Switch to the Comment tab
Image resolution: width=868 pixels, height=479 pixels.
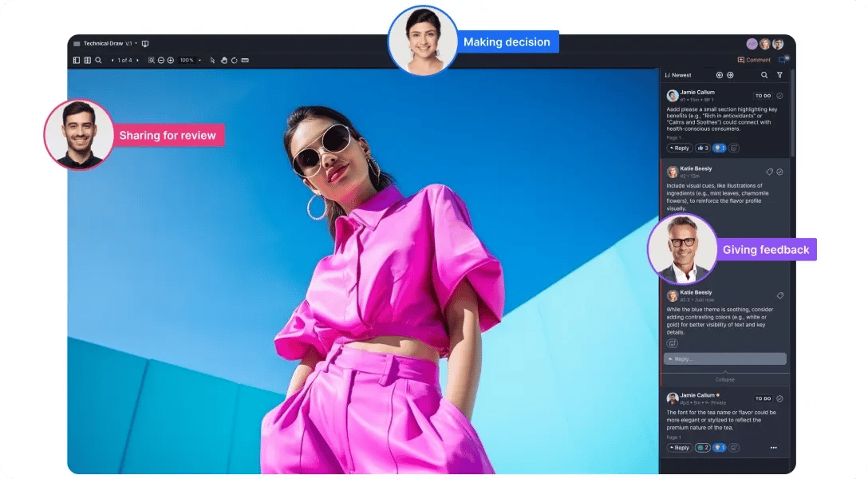pyautogui.click(x=754, y=60)
